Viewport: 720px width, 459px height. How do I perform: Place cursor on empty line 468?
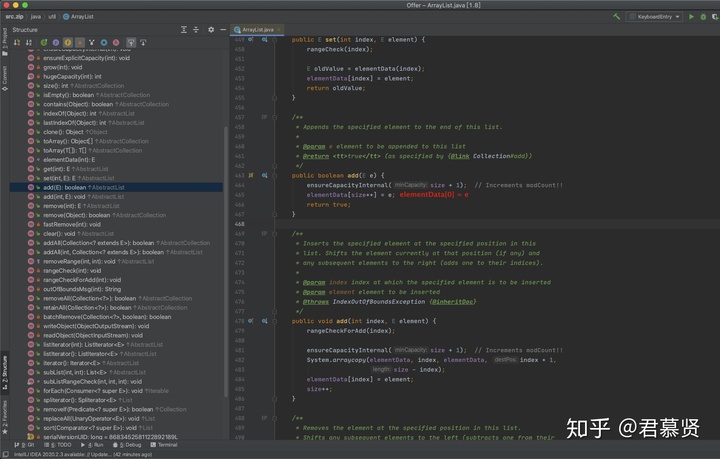(496, 224)
